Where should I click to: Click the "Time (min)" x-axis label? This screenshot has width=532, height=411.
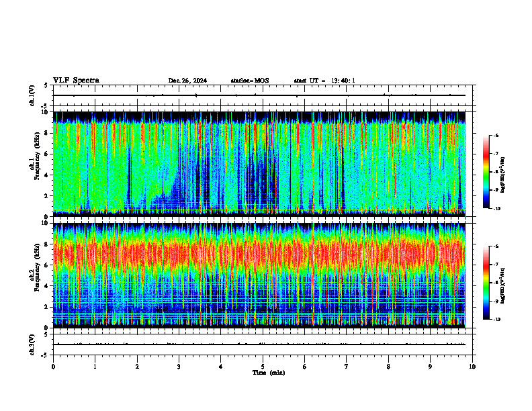click(x=269, y=373)
